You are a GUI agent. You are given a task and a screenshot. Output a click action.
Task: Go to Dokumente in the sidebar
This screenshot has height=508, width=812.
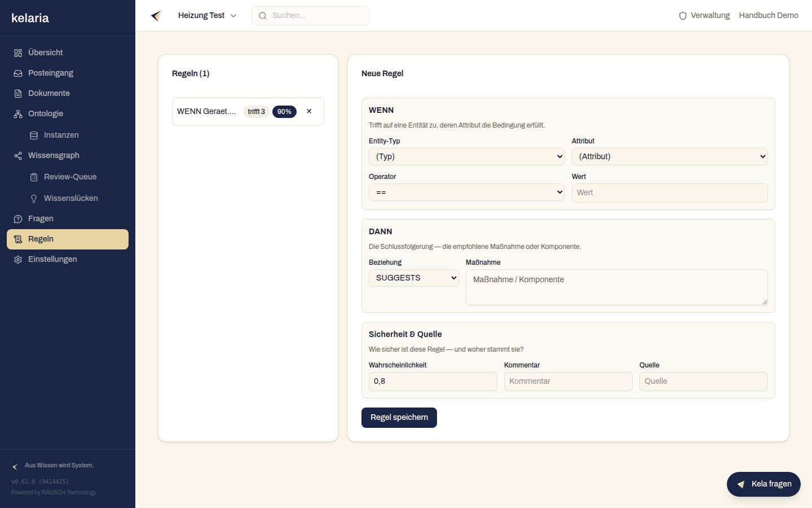click(x=68, y=94)
